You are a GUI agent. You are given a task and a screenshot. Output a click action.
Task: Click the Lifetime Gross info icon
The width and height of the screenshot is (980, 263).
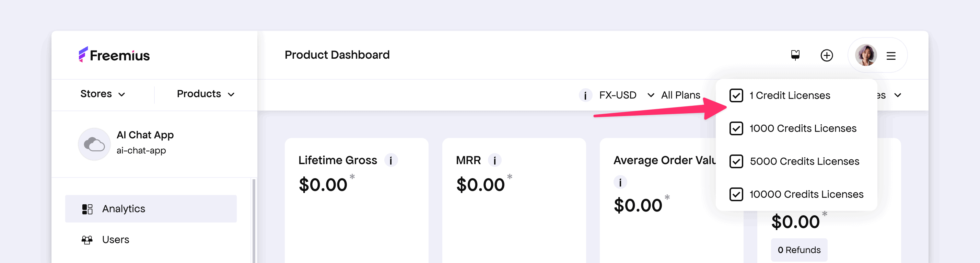391,160
